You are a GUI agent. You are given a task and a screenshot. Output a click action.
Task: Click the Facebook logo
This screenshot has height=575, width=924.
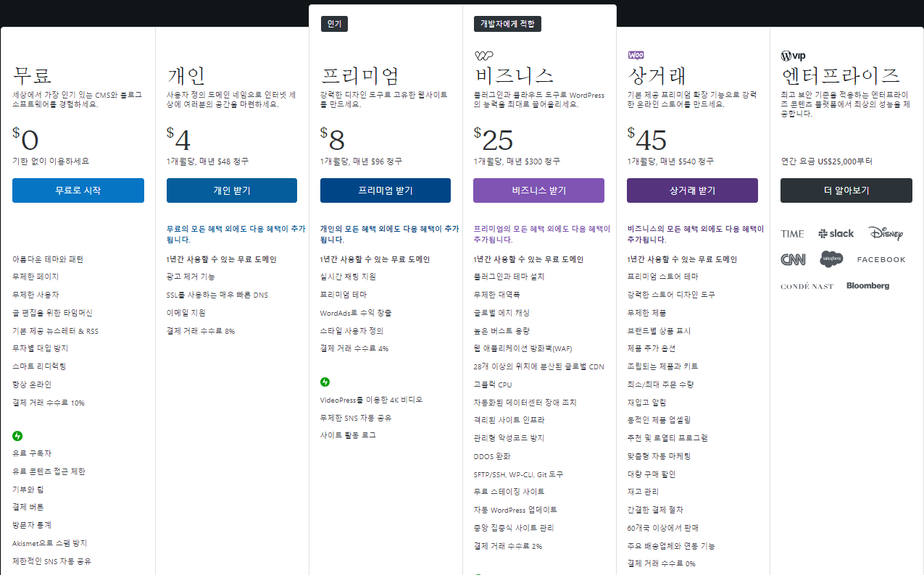(x=881, y=259)
